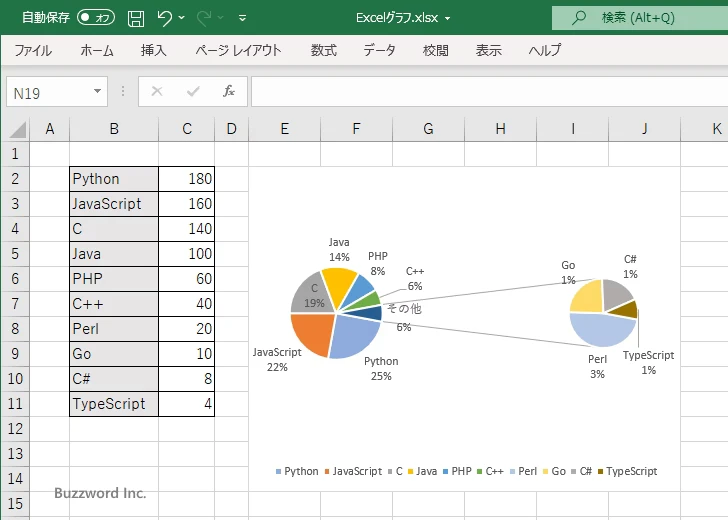Open the ヘルプ tab
The width and height of the screenshot is (728, 520).
point(545,50)
